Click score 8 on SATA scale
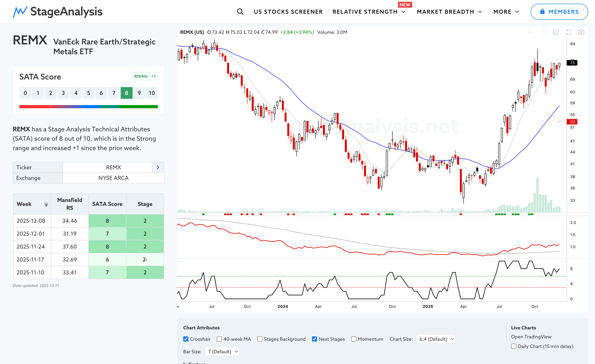This screenshot has height=364, width=595. point(127,93)
